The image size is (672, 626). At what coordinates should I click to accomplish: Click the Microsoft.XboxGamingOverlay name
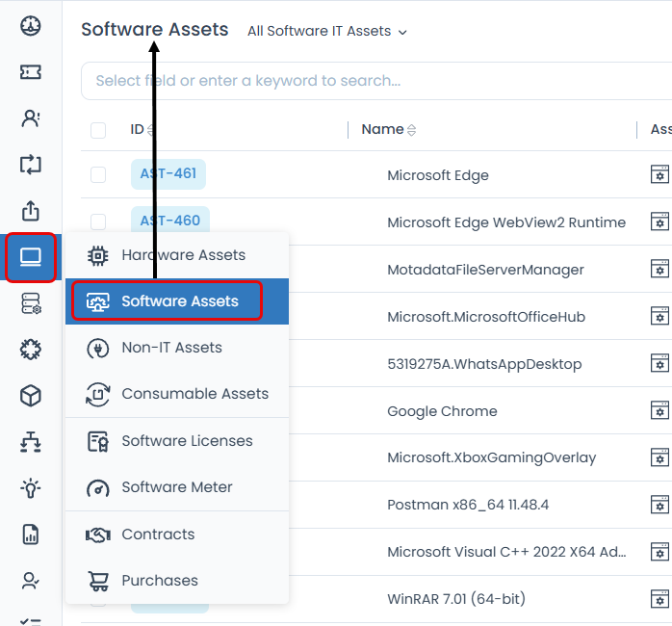click(x=492, y=457)
